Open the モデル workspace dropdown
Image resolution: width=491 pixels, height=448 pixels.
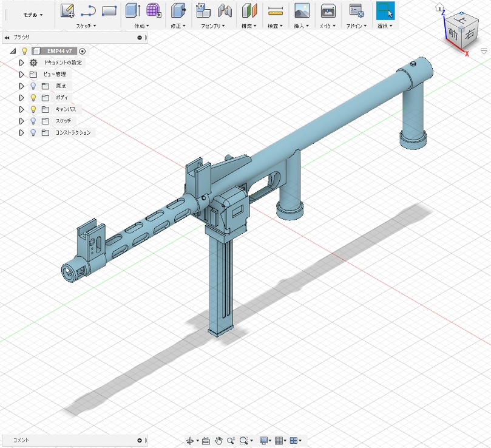[x=33, y=15]
